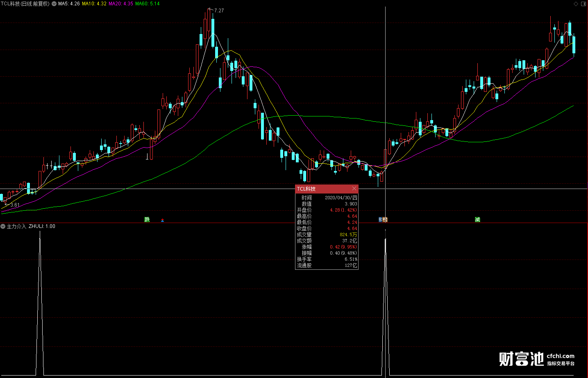
Task: Toggle the side panel icon at top right
Action: (583, 4)
